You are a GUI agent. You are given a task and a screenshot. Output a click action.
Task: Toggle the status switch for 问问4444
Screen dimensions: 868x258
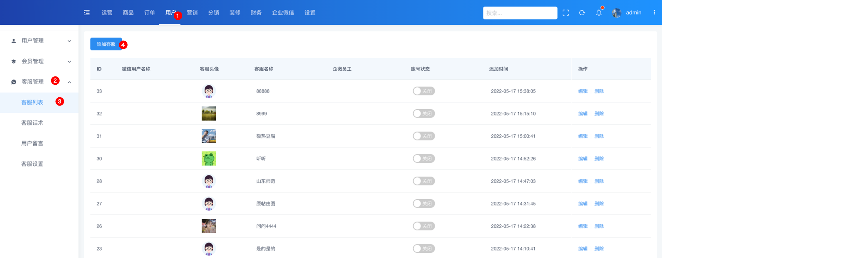pyautogui.click(x=424, y=226)
